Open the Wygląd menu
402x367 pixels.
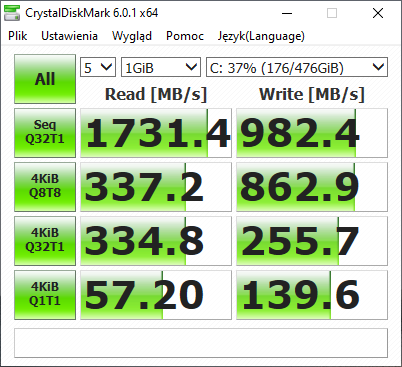132,36
